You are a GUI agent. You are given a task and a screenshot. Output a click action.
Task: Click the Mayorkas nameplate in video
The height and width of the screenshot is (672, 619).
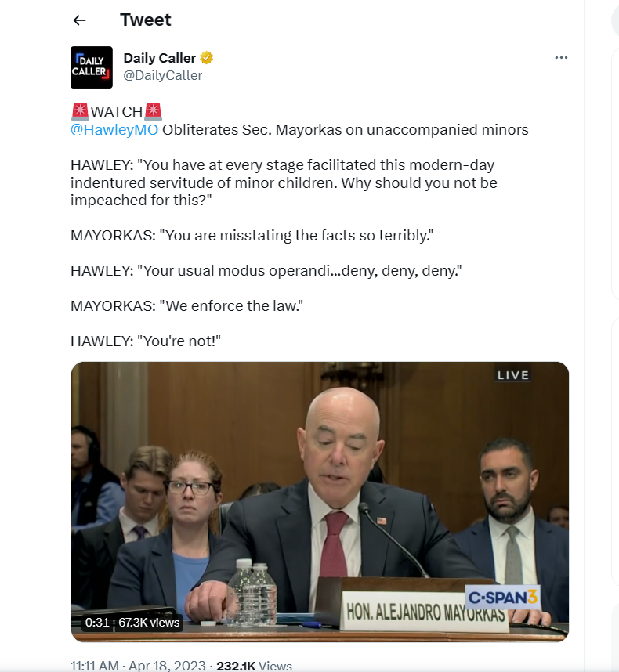[425, 611]
